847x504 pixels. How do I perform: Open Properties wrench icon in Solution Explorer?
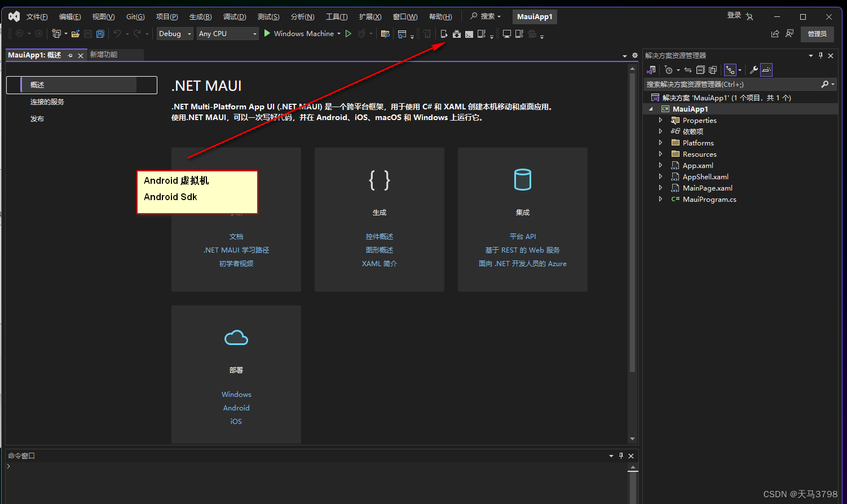(x=754, y=70)
